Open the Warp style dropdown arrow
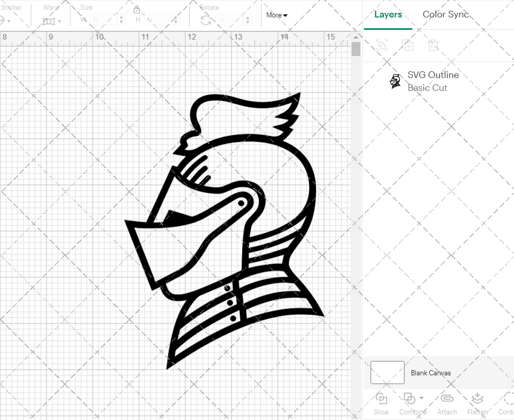The image size is (514, 420). pyautogui.click(x=61, y=21)
